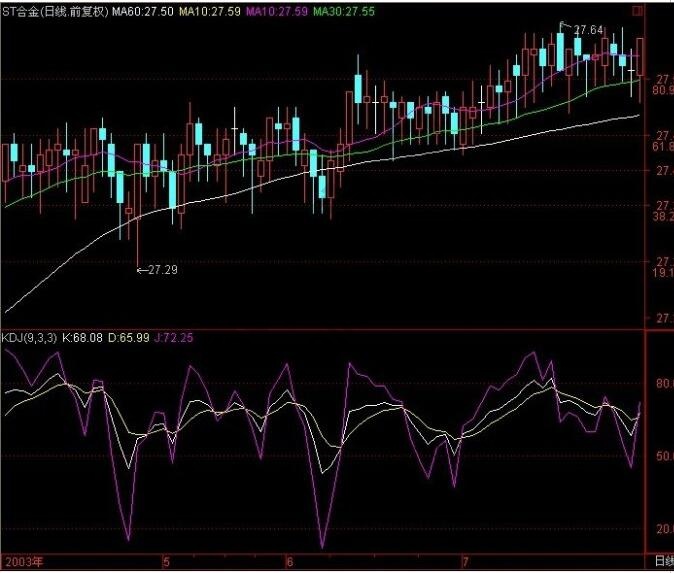Open the 日线 period selector at bottom right
Screen dimensions: 674x573
tap(662, 562)
